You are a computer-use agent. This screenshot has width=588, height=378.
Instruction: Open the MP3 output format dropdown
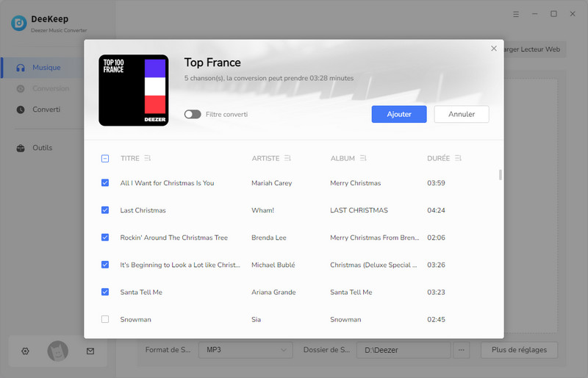(245, 350)
